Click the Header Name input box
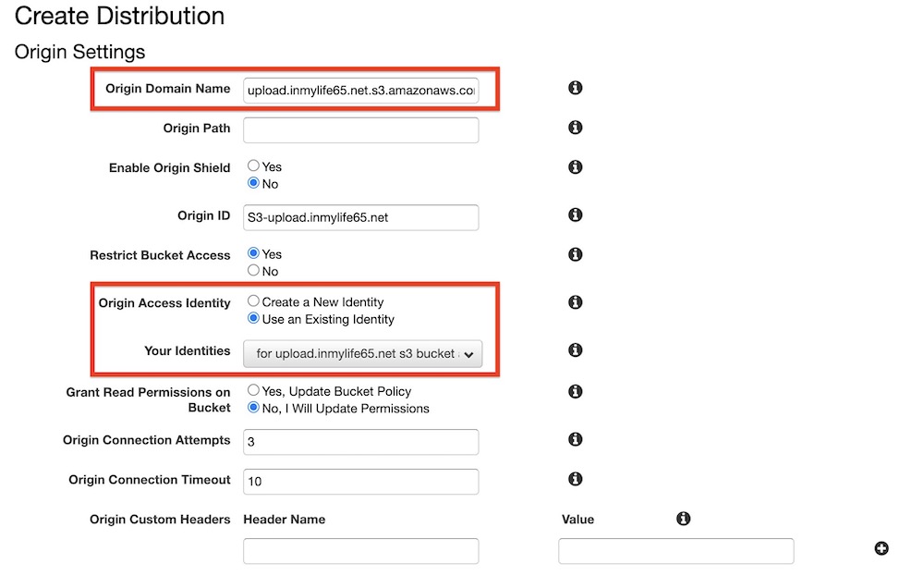 pos(360,551)
